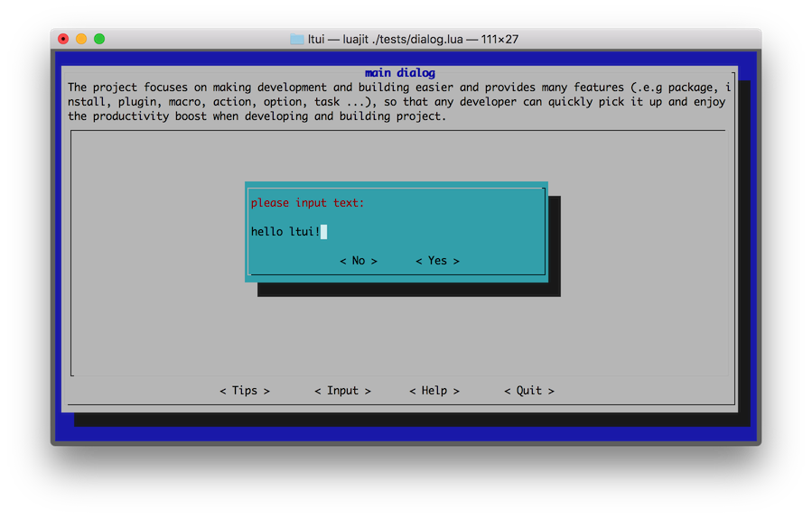The height and width of the screenshot is (518, 812).
Task: Click the red close window button
Action: point(63,39)
